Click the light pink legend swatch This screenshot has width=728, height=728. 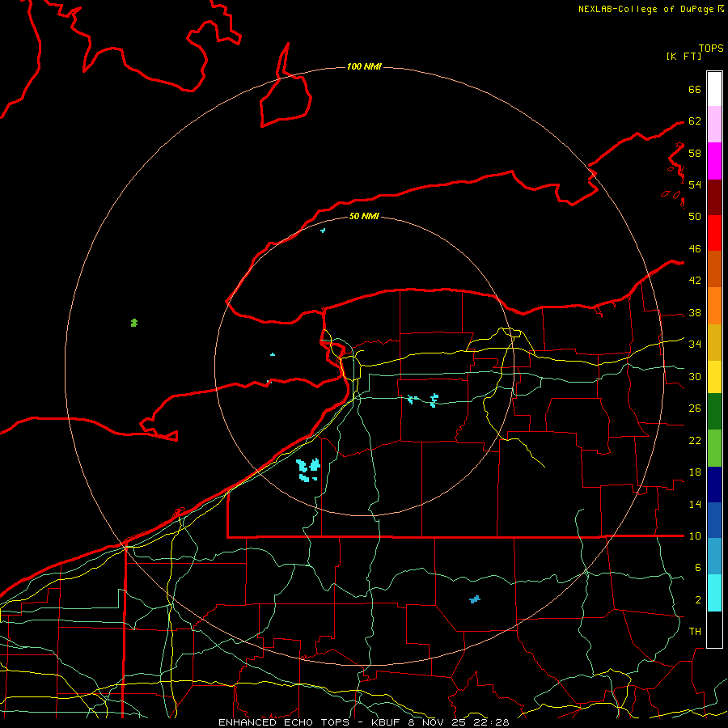point(714,124)
